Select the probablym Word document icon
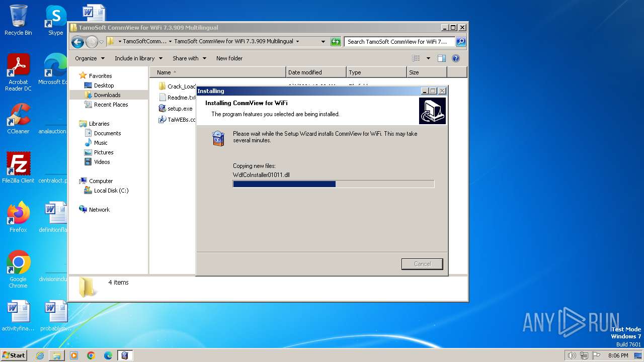The image size is (644, 362). point(55,316)
